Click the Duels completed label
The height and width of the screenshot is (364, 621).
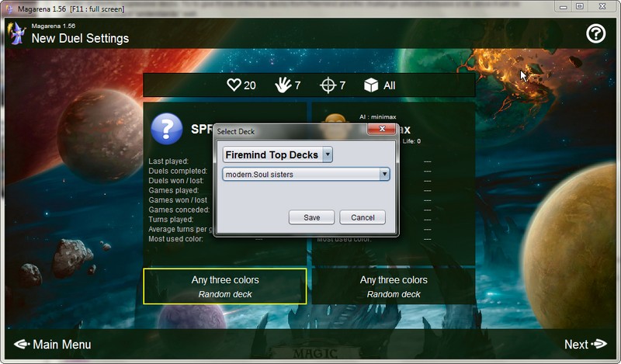tap(178, 171)
